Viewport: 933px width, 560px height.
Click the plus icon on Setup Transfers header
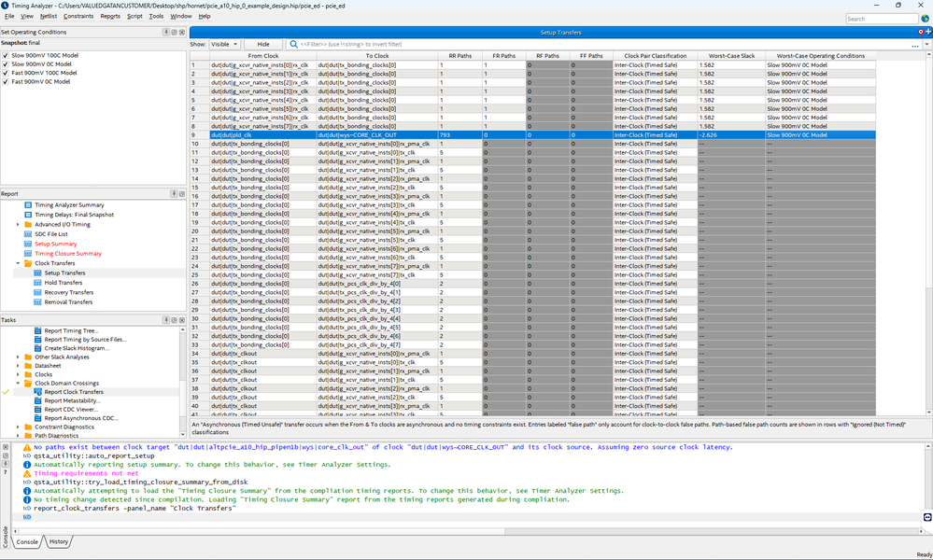pos(928,33)
